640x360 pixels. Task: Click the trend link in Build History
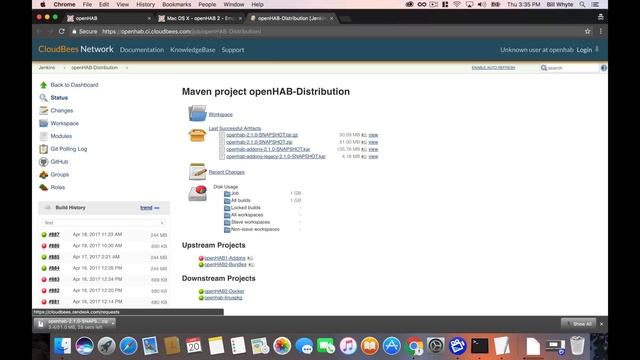click(x=146, y=208)
